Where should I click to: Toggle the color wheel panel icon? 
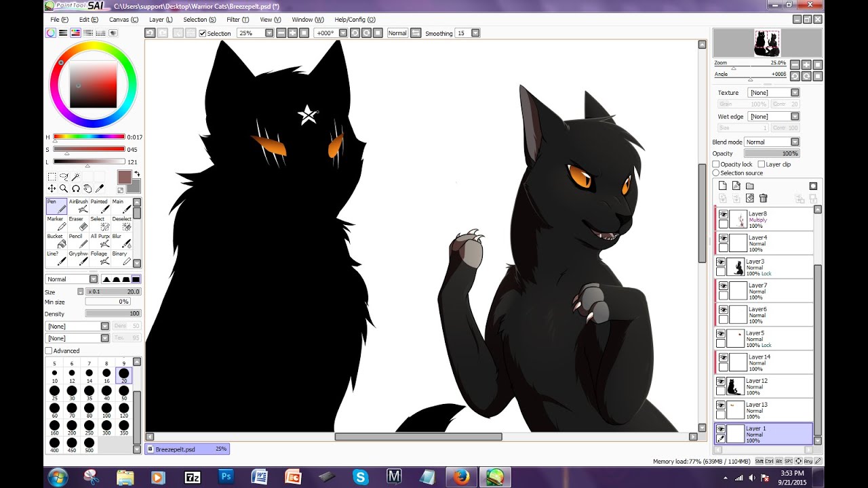pos(51,33)
